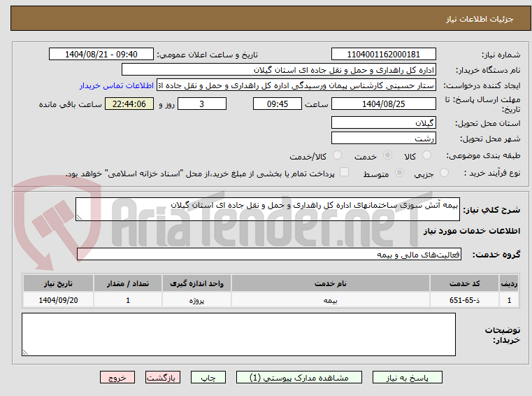Image resolution: width=532 pixels, height=396 pixels.
Task: Click need date cell 1404/09/20
Action: [58, 300]
